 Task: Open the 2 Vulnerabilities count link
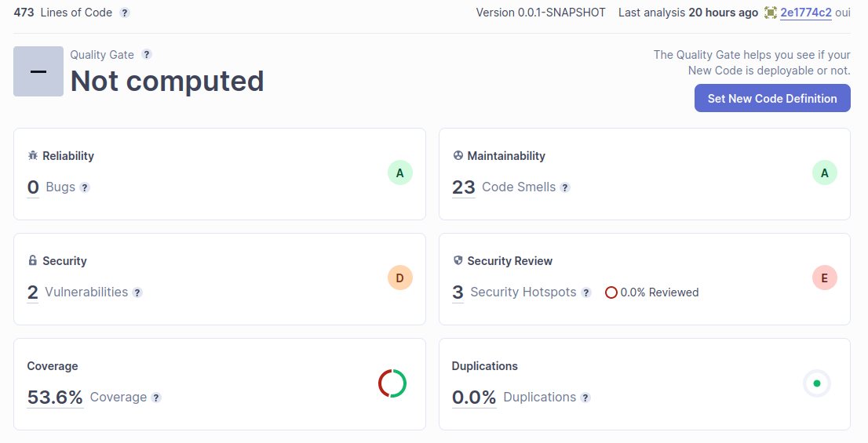33,292
